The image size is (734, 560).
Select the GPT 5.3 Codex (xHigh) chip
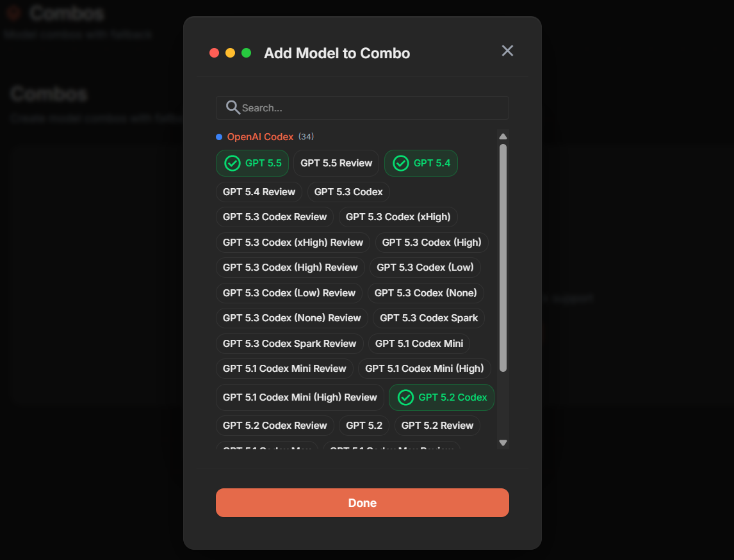click(398, 217)
